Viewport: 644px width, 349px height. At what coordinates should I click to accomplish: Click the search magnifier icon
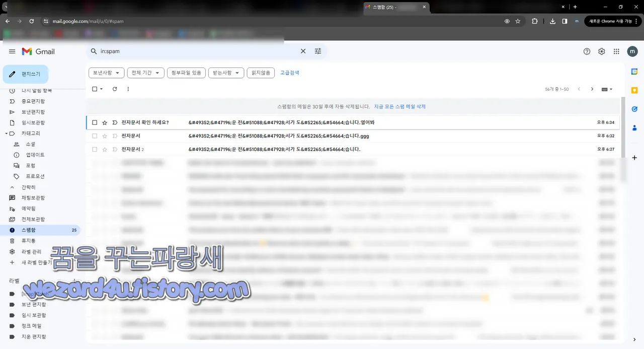tap(94, 51)
